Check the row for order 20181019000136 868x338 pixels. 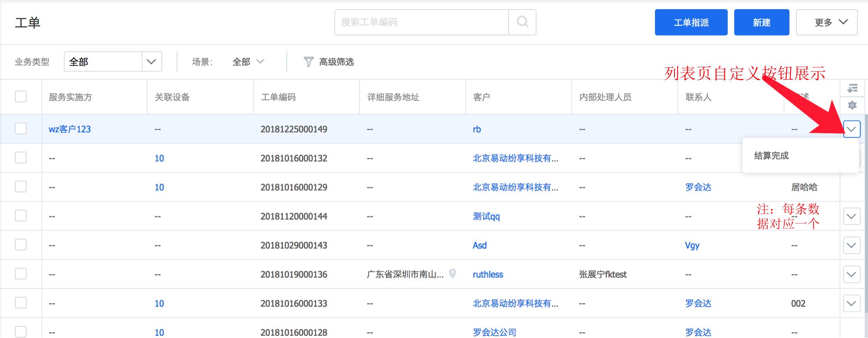[21, 274]
